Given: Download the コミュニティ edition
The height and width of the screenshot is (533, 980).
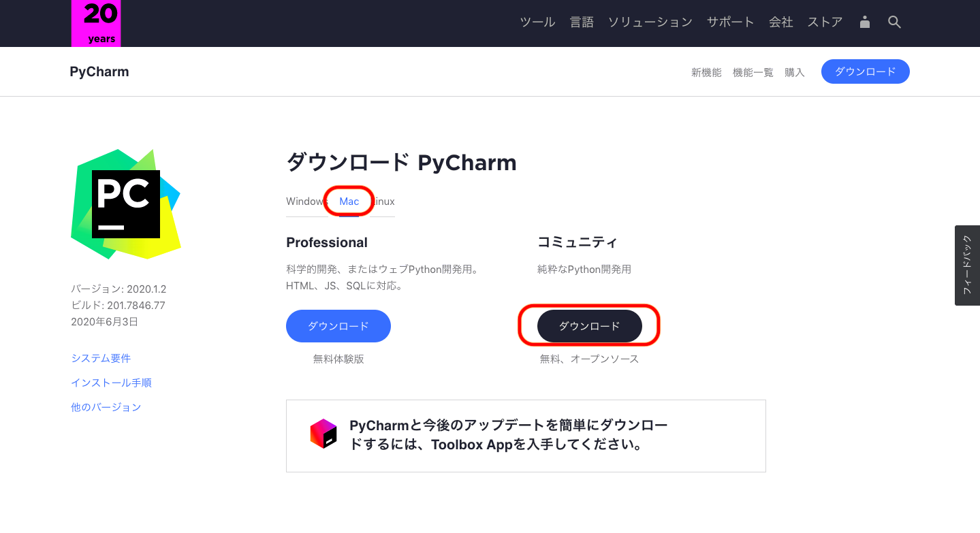Looking at the screenshot, I should coord(590,326).
